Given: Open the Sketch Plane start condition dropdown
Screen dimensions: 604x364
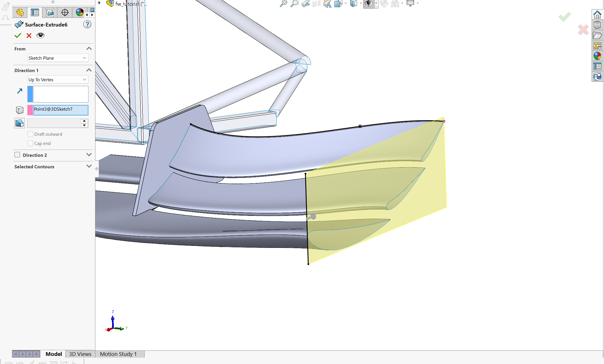Looking at the screenshot, I should click(58, 58).
